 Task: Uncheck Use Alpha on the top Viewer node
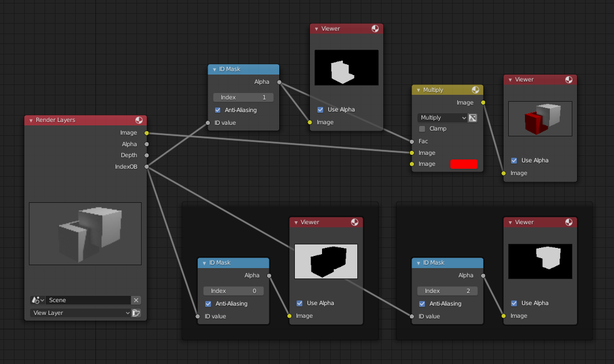coord(320,109)
